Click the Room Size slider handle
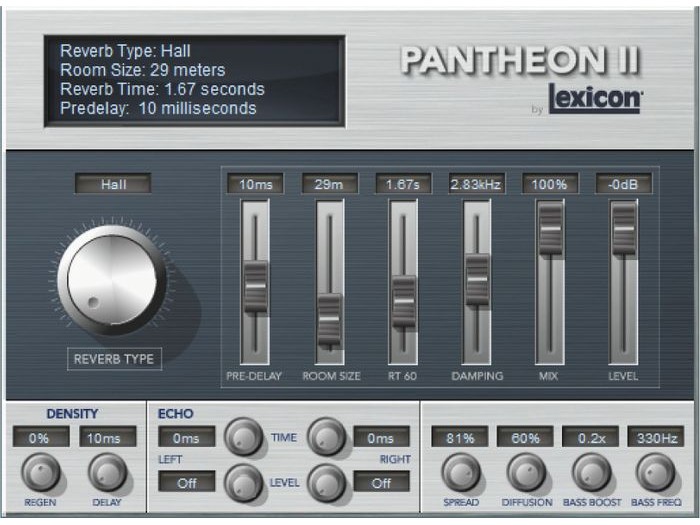The height and width of the screenshot is (525, 700). [x=329, y=320]
